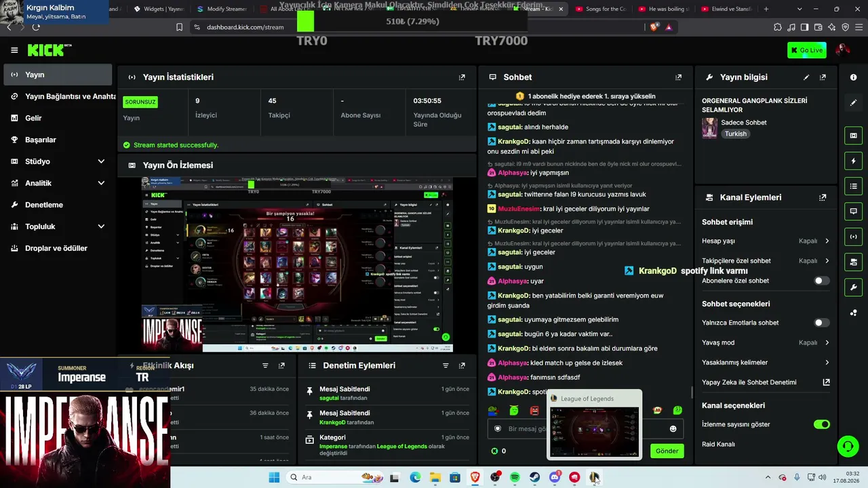Click KrankgoD username in pinned message entry
868x488 pixels.
332,422
